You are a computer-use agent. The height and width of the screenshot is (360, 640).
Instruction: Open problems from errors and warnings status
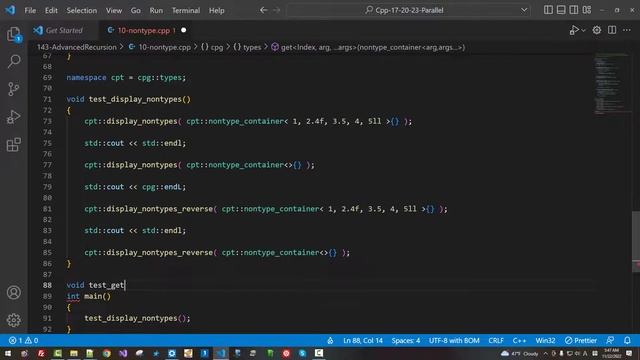(x=23, y=340)
